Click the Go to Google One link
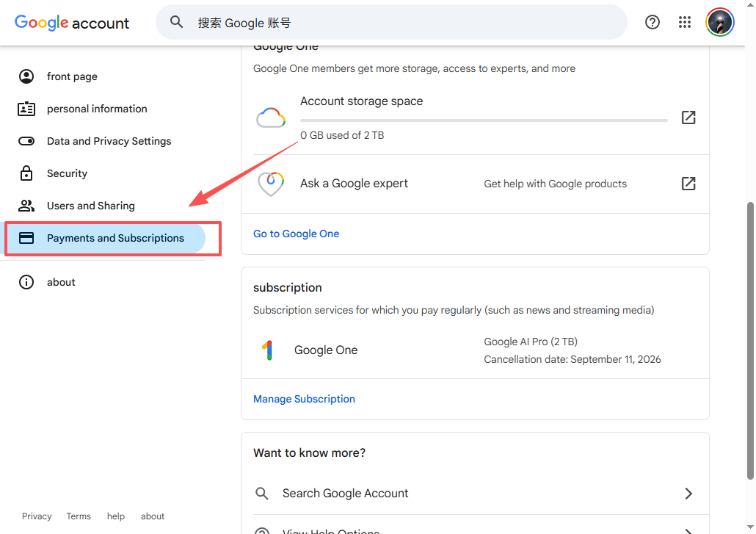The width and height of the screenshot is (756, 534). [296, 234]
